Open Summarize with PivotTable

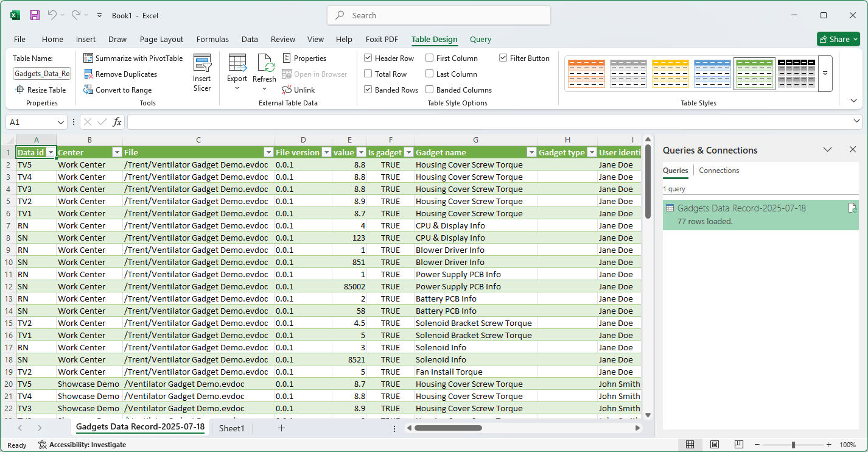(x=133, y=58)
